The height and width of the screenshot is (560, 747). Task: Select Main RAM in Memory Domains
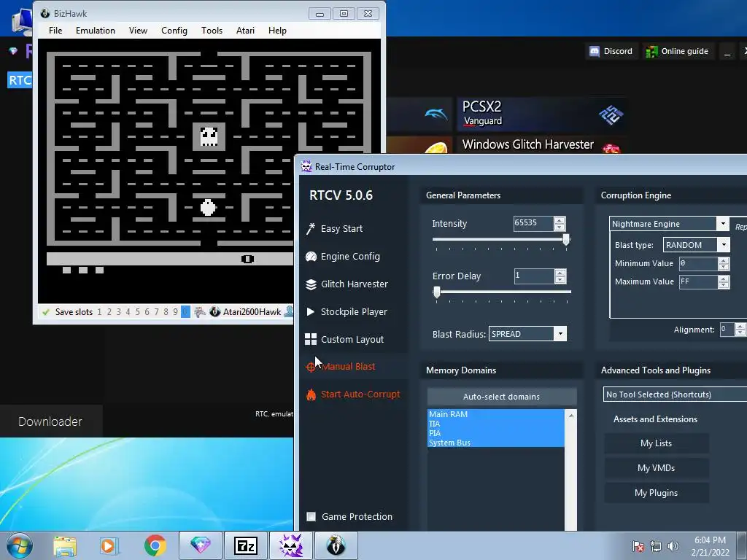pos(495,414)
